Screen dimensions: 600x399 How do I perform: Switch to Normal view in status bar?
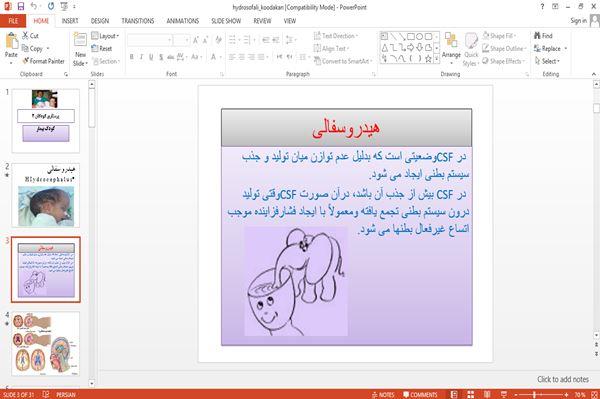[454, 394]
